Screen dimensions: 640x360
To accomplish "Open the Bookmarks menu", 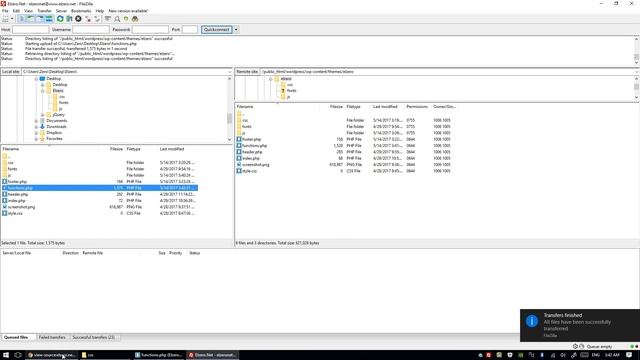I will pos(81,11).
